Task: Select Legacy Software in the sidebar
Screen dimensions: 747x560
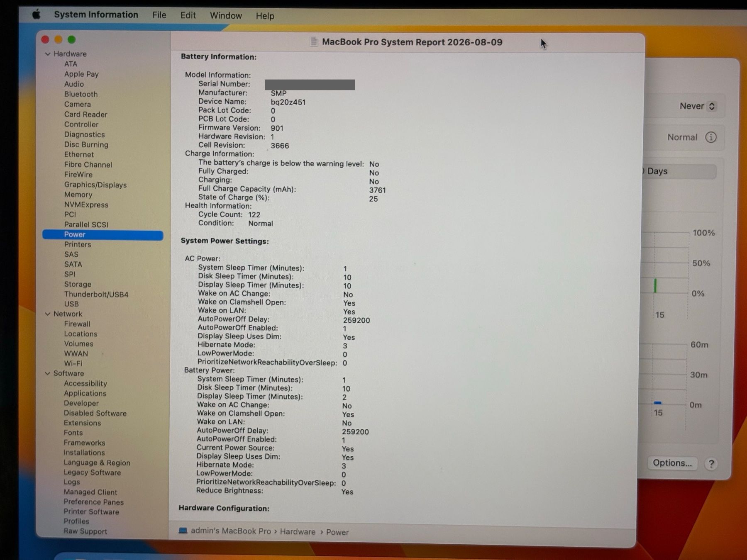Action: 92,472
